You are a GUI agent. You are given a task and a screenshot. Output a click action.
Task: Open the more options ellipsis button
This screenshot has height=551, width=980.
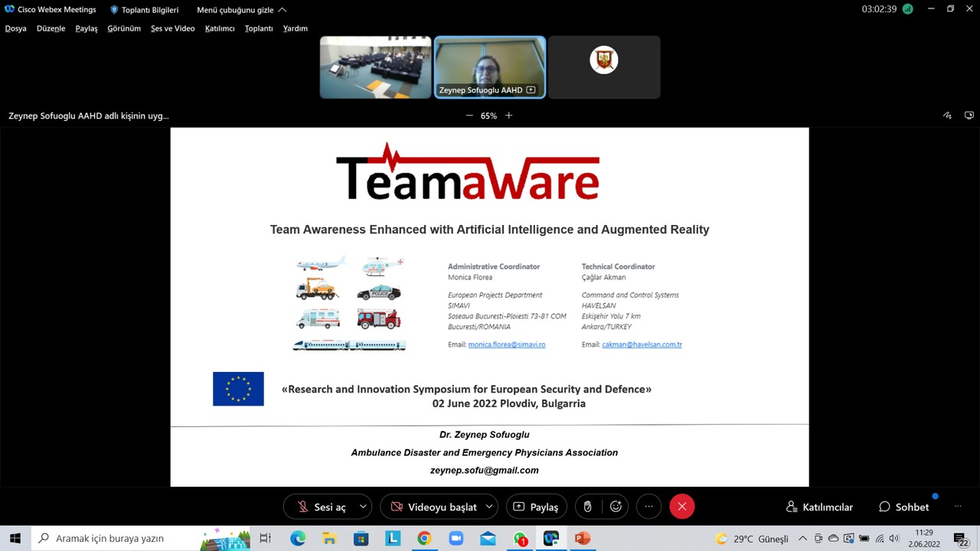tap(649, 507)
